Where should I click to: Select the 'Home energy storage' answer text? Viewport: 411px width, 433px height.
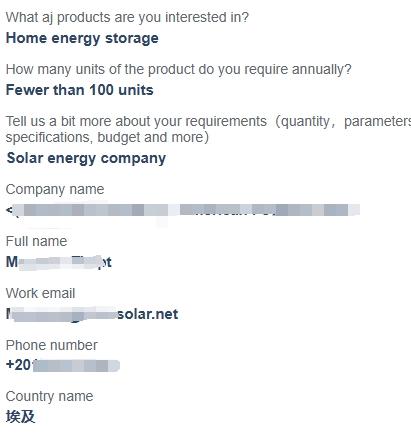pyautogui.click(x=82, y=38)
